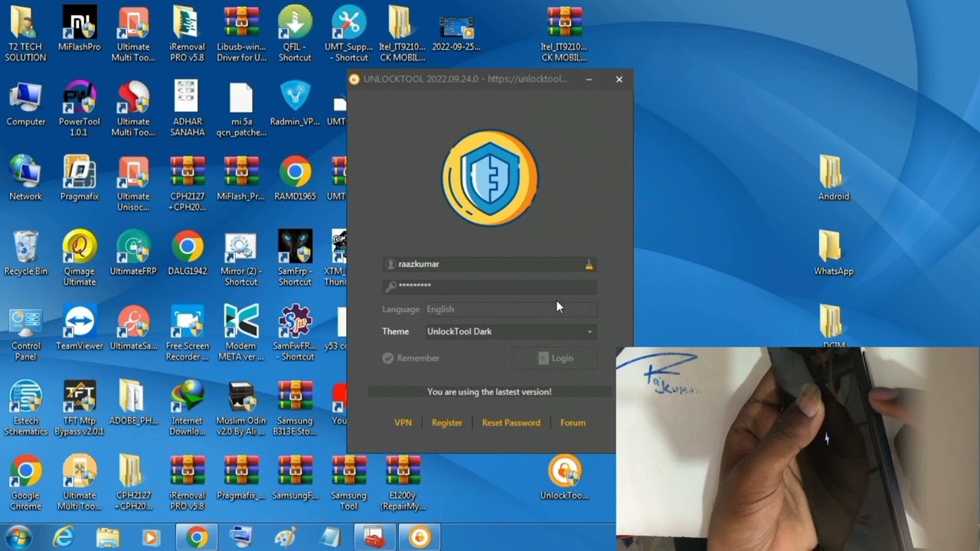Click the UnlockTool shield logo
The height and width of the screenshot is (551, 980).
[x=490, y=178]
